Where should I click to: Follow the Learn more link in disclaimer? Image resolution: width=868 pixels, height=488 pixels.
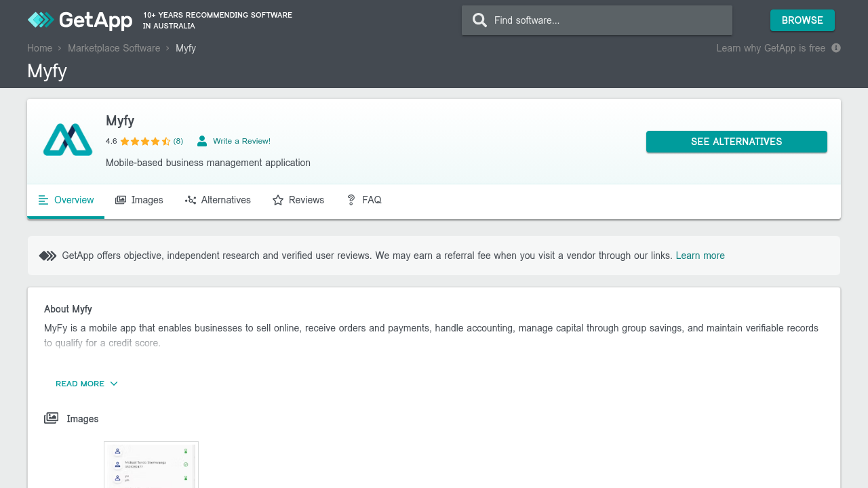pyautogui.click(x=700, y=256)
